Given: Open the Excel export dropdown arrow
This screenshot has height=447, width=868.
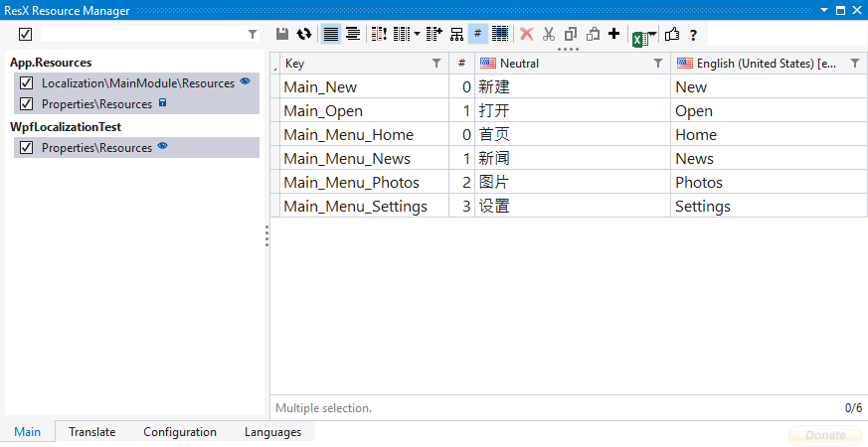Looking at the screenshot, I should click(x=652, y=35).
